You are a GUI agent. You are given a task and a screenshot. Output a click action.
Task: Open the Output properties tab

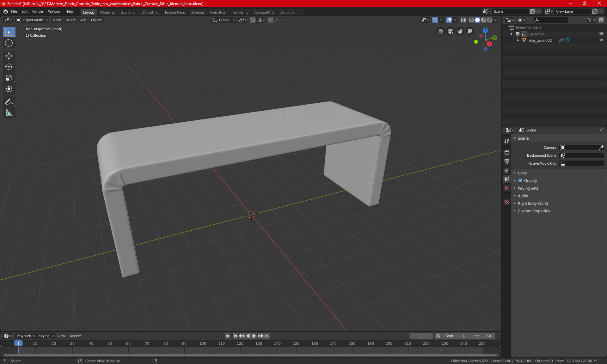pos(507,161)
